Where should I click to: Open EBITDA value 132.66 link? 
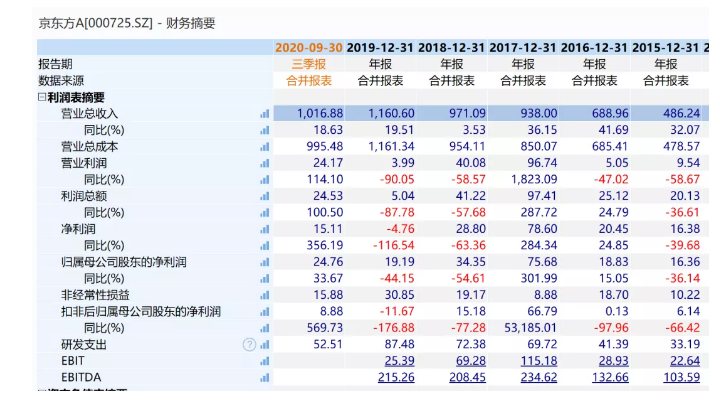pyautogui.click(x=610, y=377)
